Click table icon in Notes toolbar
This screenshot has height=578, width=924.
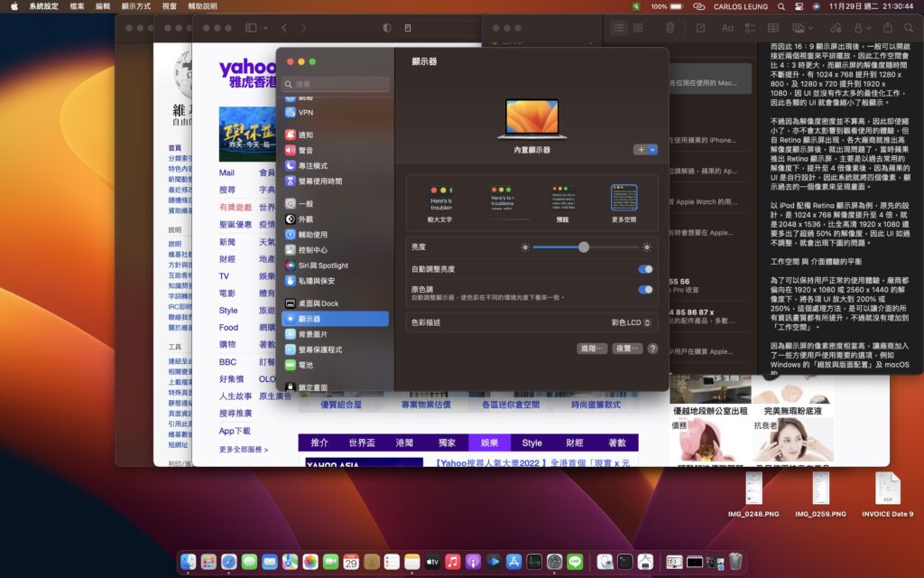click(x=773, y=28)
